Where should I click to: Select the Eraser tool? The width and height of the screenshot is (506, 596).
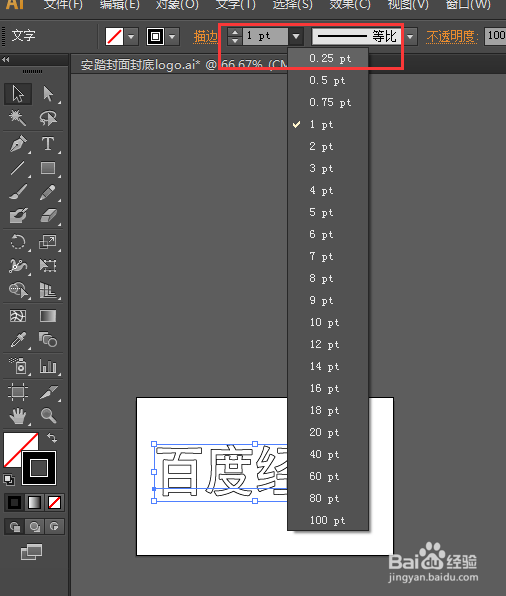pyautogui.click(x=48, y=216)
